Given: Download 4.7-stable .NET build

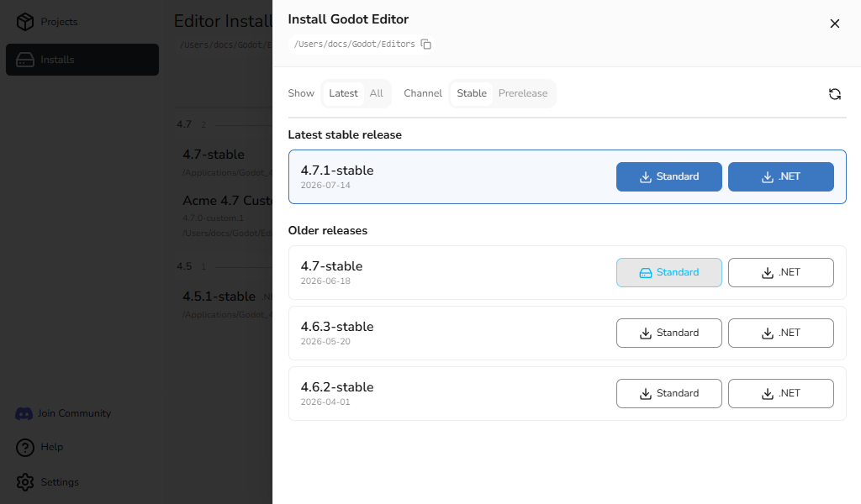Looking at the screenshot, I should tap(781, 272).
